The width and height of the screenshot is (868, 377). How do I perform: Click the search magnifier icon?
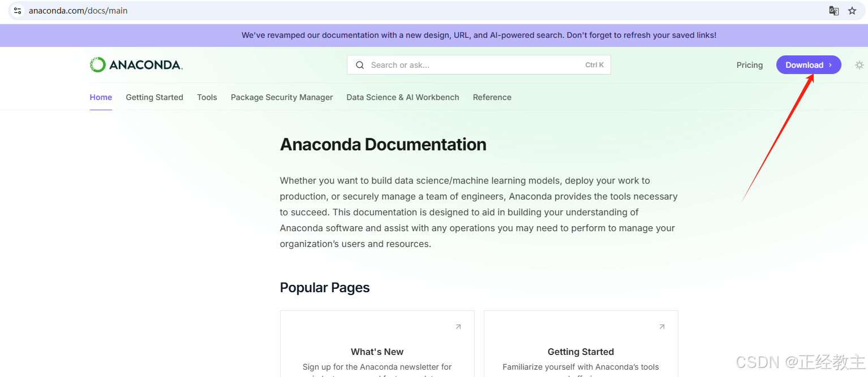click(360, 65)
